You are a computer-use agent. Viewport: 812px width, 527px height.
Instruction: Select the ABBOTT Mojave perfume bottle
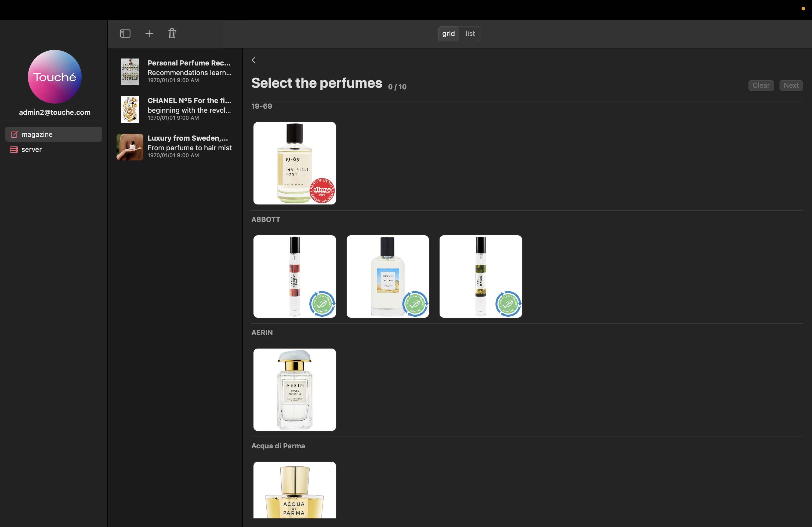pyautogui.click(x=387, y=276)
